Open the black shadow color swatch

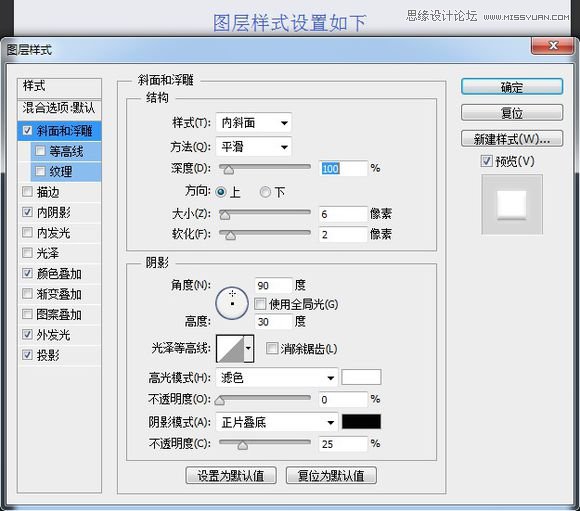tap(361, 421)
